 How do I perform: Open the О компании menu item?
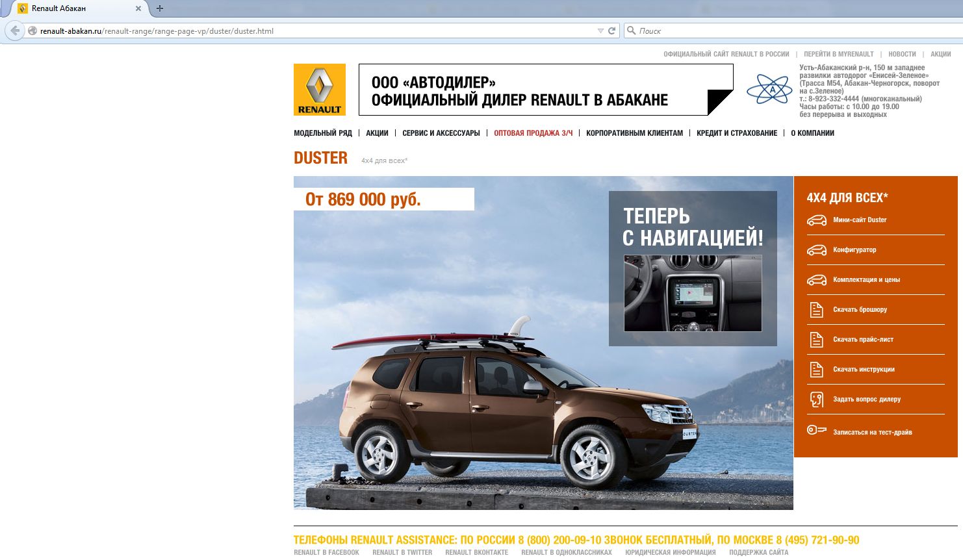point(812,133)
